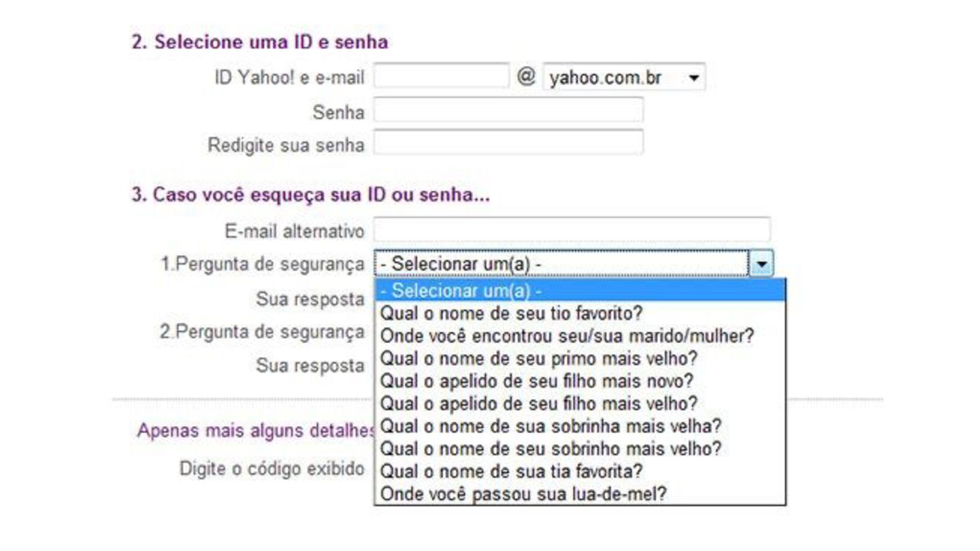Choose "Qual o apelido de seu filho mais novo?"
980x551 pixels.
(536, 380)
